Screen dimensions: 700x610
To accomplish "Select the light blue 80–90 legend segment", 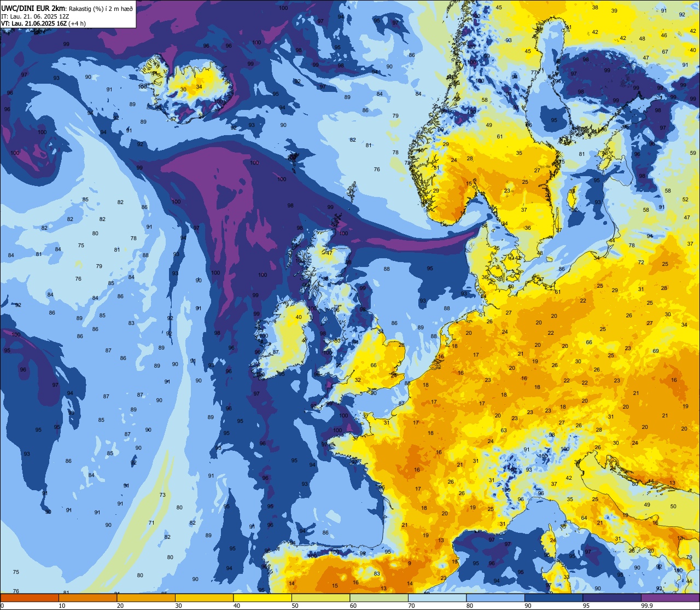I will click(x=495, y=597).
